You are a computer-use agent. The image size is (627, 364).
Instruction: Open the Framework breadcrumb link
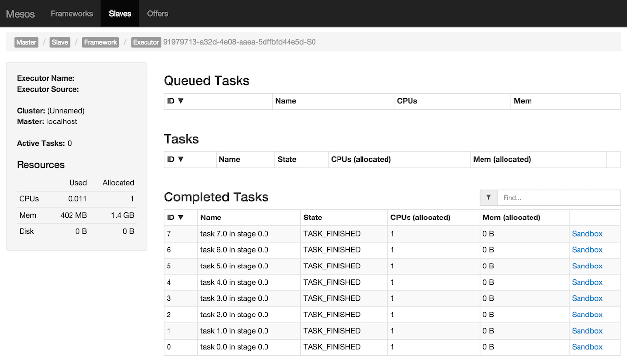tap(100, 42)
